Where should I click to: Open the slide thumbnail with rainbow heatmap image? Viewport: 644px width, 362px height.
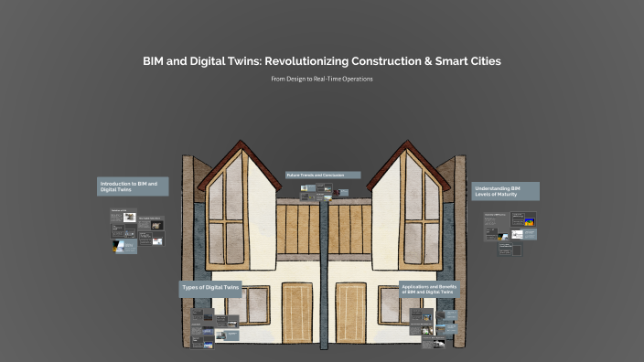point(523,219)
